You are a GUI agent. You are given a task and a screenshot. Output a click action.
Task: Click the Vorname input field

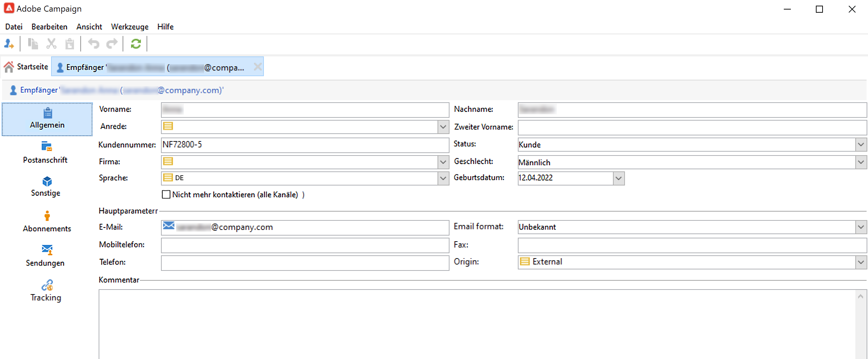(x=305, y=110)
